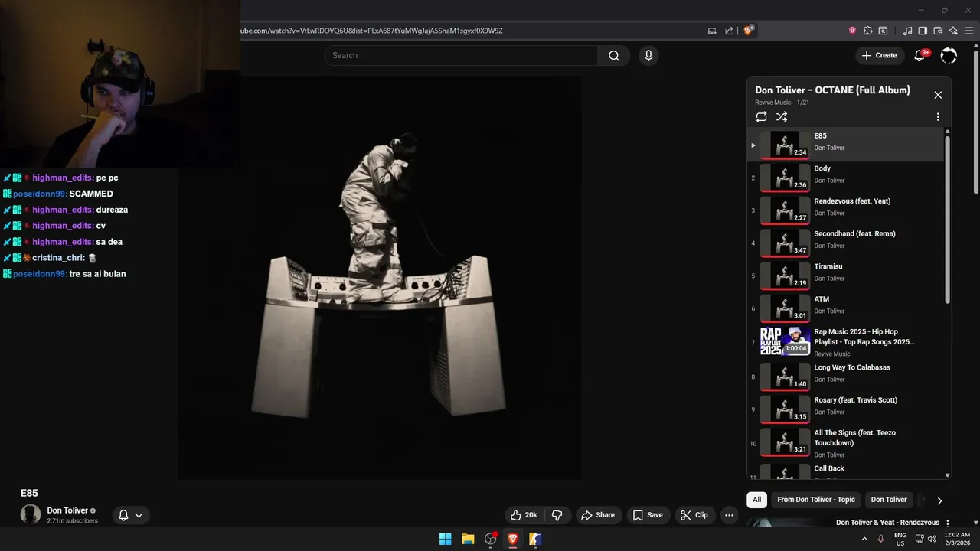This screenshot has height=551, width=980.
Task: Open the Don Toliver channel name link
Action: [x=67, y=510]
